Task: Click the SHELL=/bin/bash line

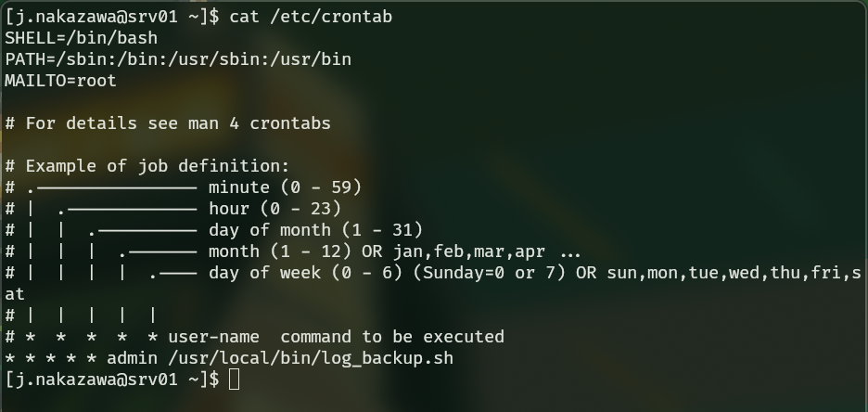Action: (82, 38)
